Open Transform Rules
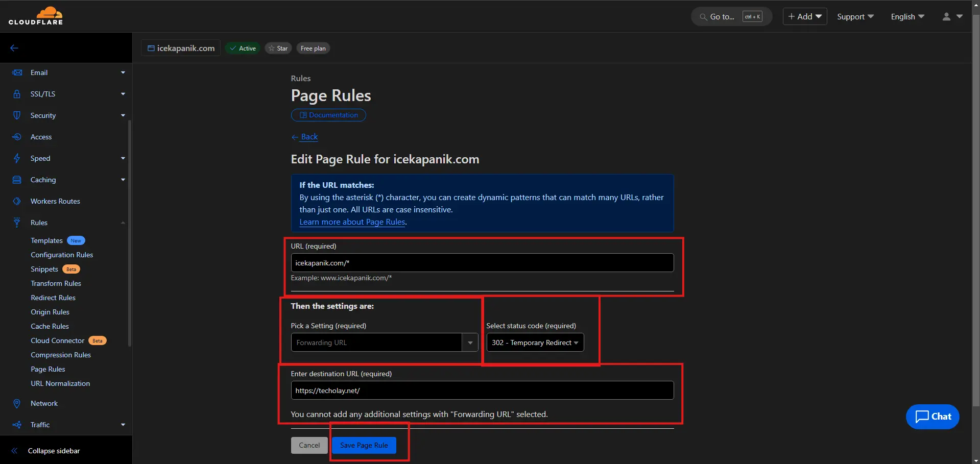Image resolution: width=980 pixels, height=464 pixels. point(56,283)
